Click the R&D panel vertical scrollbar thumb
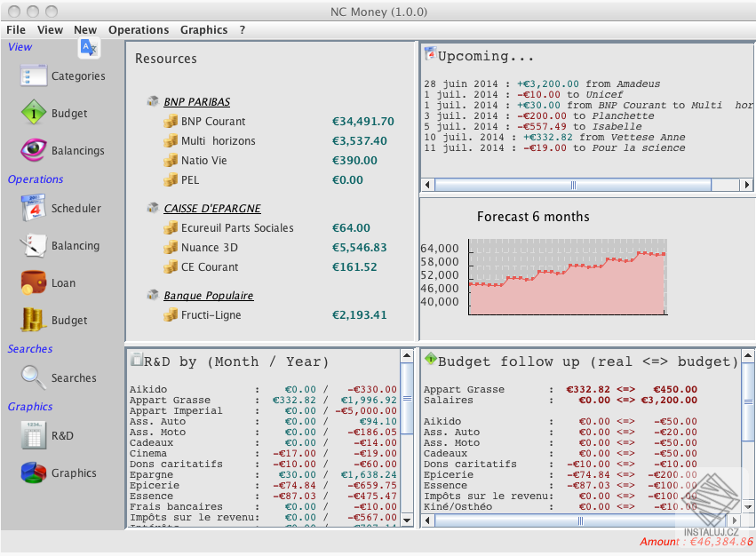Image resolution: width=756 pixels, height=556 pixels. click(x=407, y=398)
